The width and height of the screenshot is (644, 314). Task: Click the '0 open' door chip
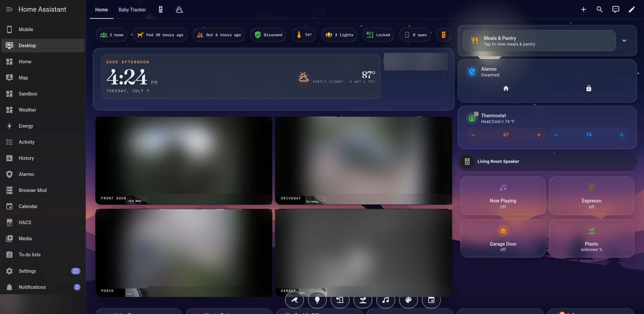click(x=415, y=35)
